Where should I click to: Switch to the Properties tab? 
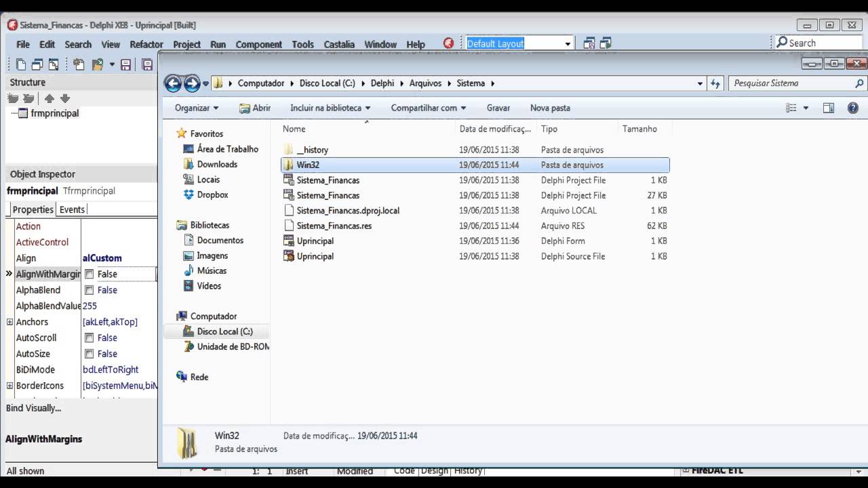pos(33,209)
